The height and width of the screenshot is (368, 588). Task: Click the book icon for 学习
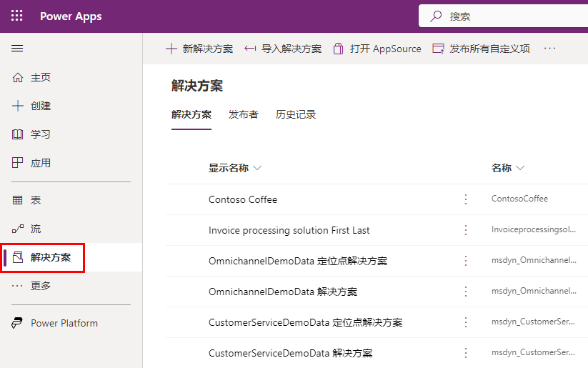point(18,134)
